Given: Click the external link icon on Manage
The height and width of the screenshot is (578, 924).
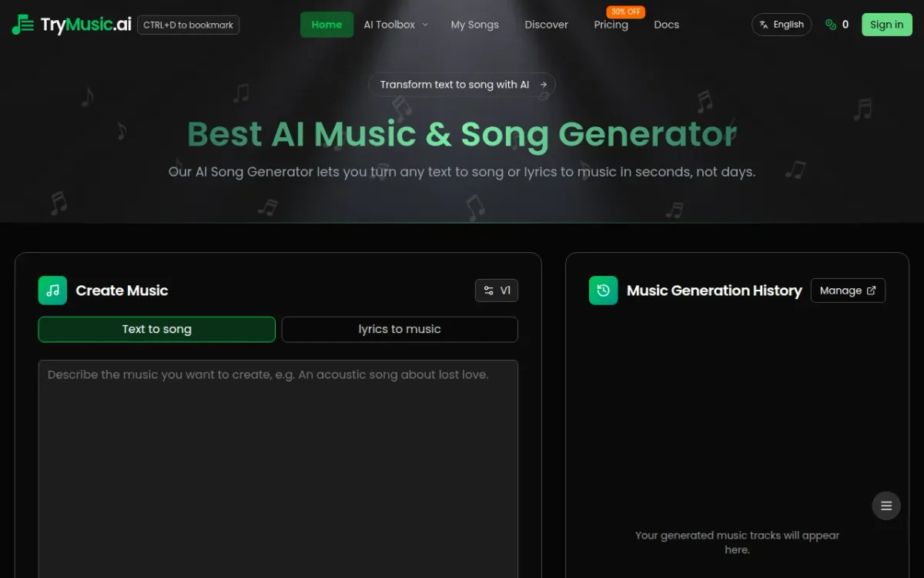Looking at the screenshot, I should 872,291.
